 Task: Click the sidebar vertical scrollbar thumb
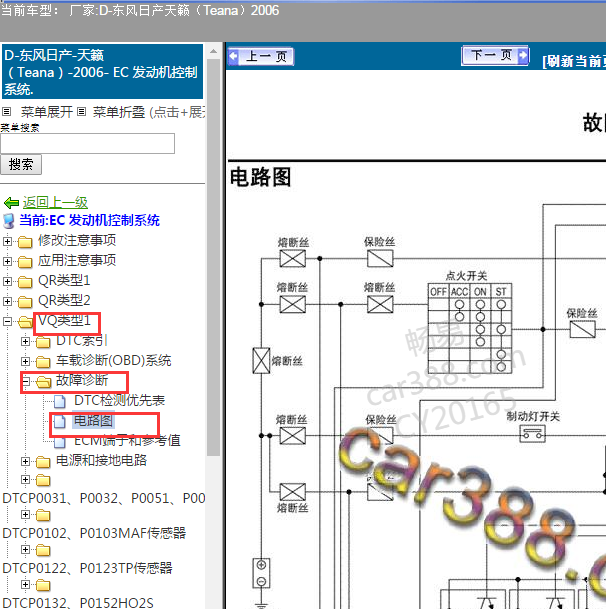tap(213, 257)
